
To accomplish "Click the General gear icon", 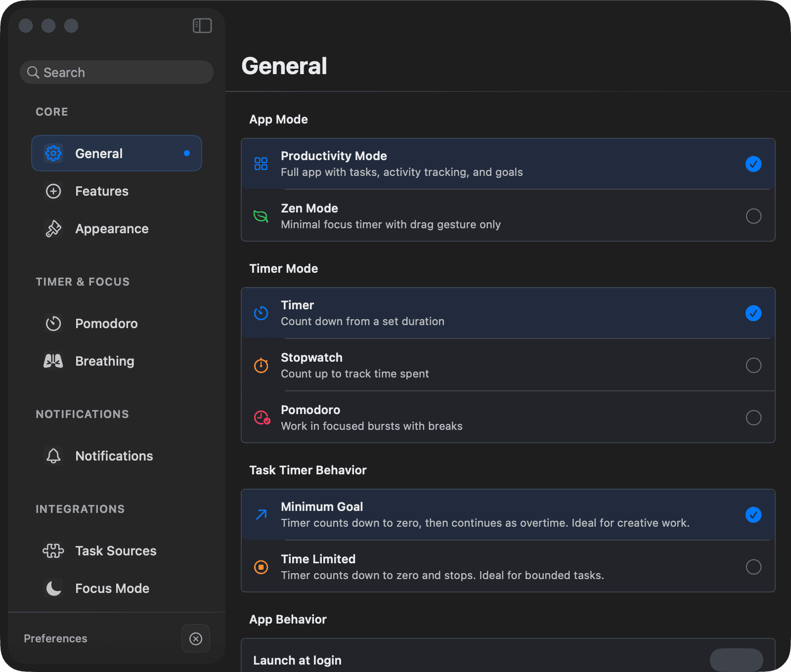I will click(x=53, y=153).
